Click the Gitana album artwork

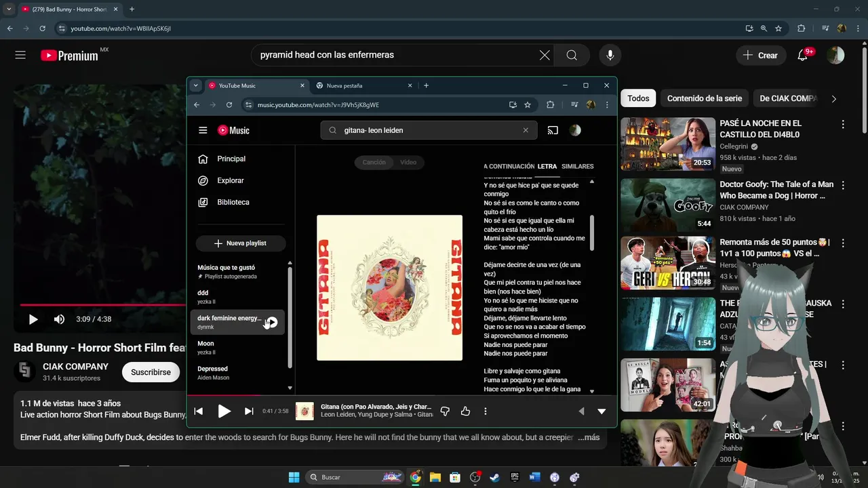389,287
